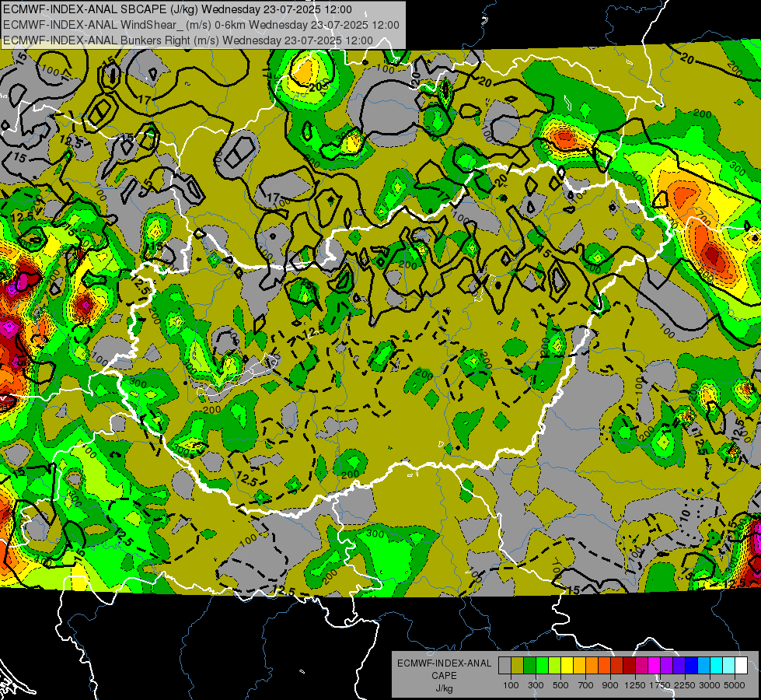Click the 300 value on the legend scale

click(536, 685)
